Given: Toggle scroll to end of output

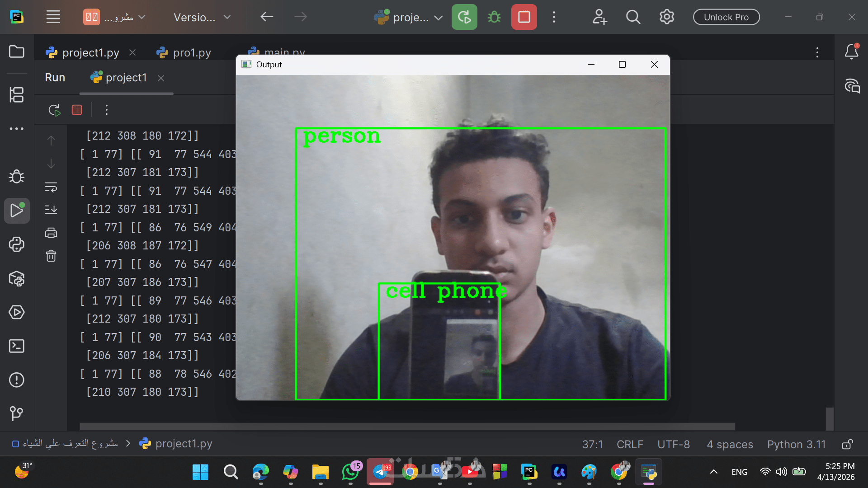Looking at the screenshot, I should pos(51,210).
